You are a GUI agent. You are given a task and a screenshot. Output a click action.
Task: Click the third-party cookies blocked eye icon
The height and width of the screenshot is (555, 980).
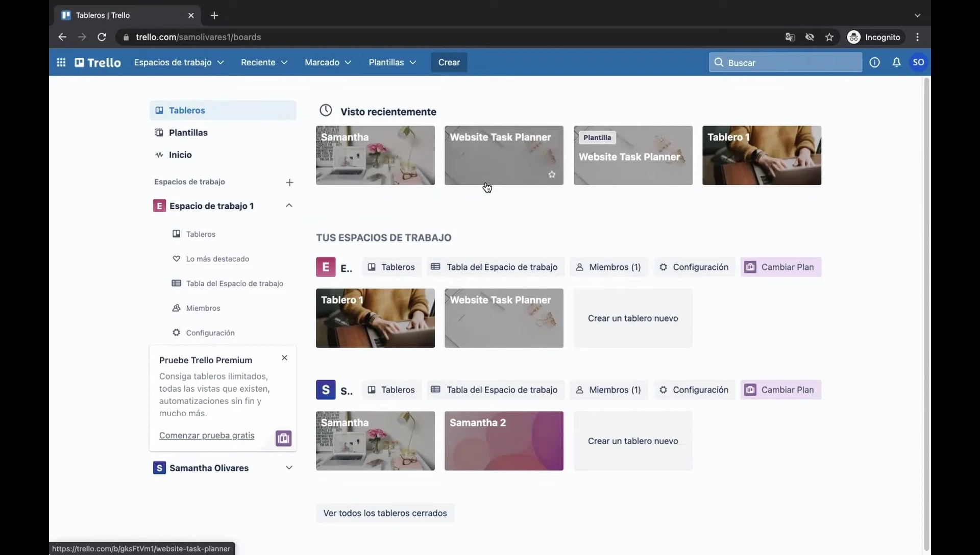[810, 37]
